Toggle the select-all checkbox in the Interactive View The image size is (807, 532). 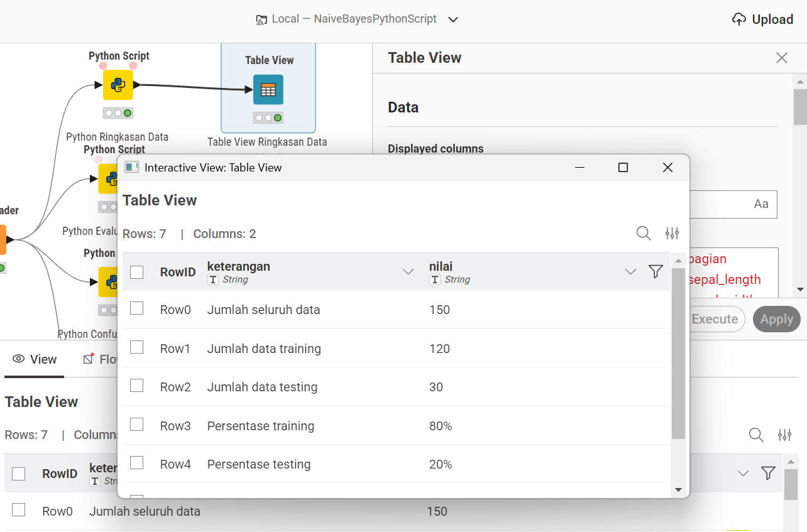coord(136,272)
